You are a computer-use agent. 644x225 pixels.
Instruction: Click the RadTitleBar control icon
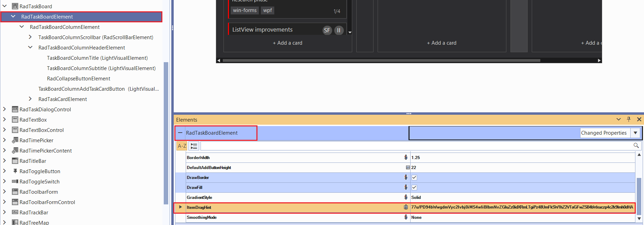(x=15, y=161)
